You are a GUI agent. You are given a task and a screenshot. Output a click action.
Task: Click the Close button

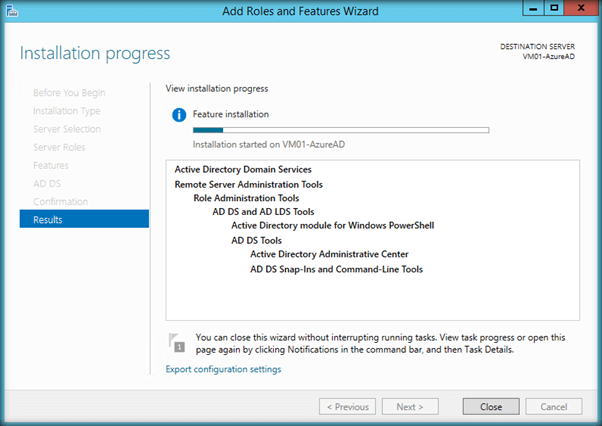tap(490, 407)
